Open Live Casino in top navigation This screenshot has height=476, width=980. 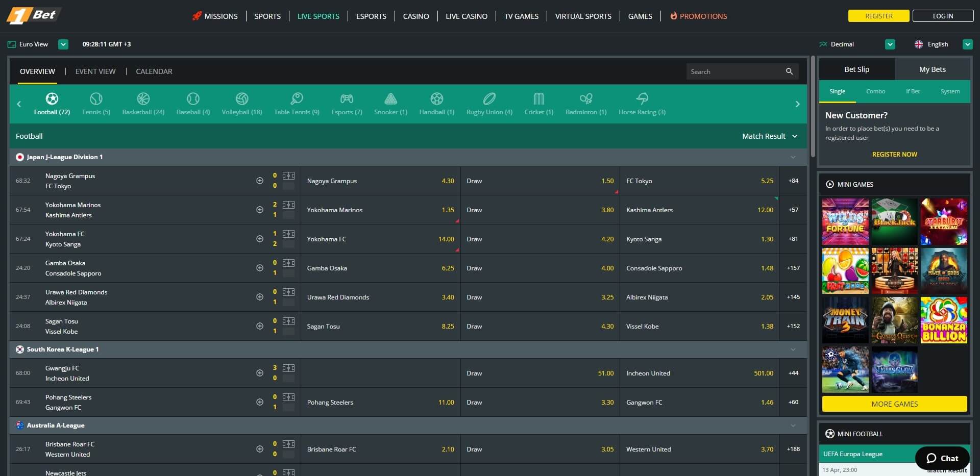click(467, 16)
